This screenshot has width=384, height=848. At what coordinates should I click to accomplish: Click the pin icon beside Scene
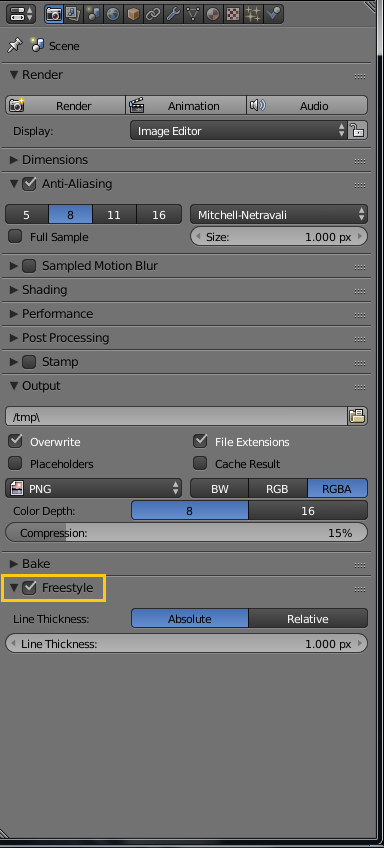[x=14, y=46]
